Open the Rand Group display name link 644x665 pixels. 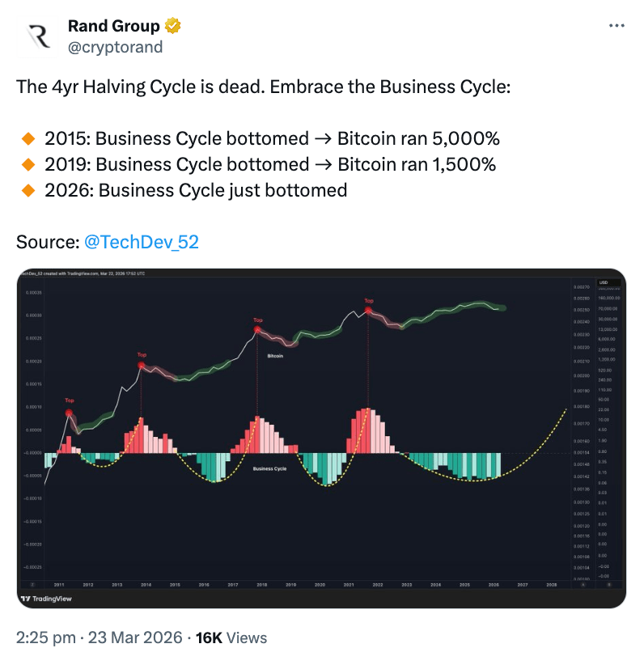click(114, 27)
